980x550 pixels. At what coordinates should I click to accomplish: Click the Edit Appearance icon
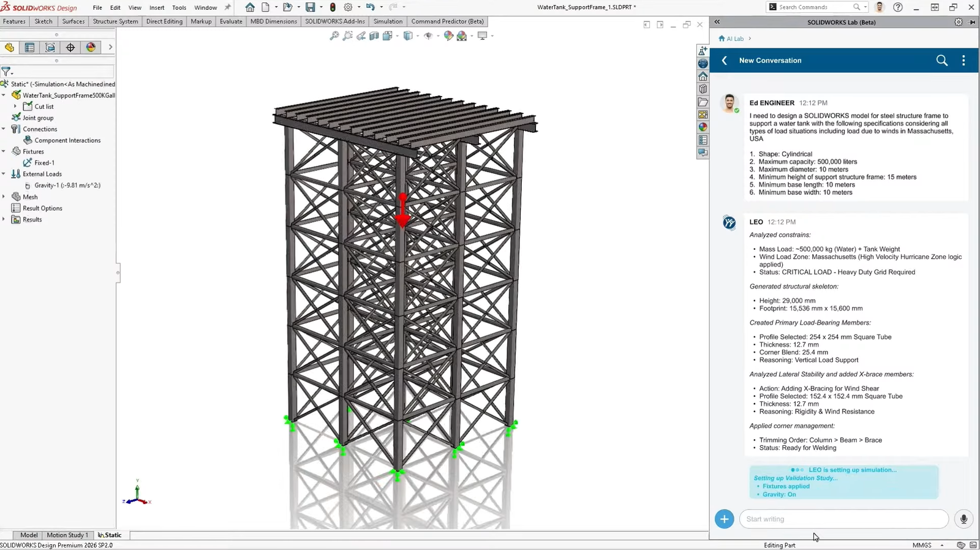coord(448,36)
